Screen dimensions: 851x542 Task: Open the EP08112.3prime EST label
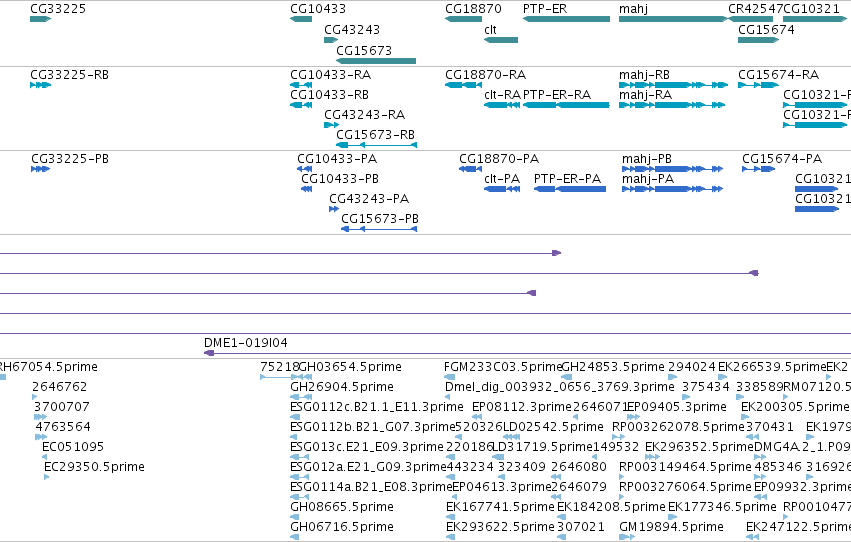click(522, 407)
